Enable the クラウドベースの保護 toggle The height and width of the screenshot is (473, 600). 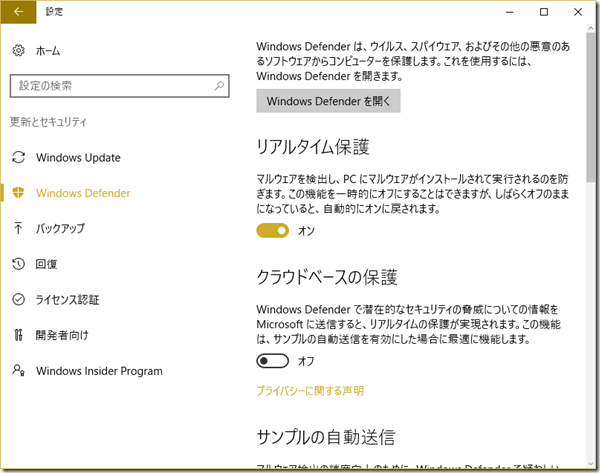[x=272, y=360]
